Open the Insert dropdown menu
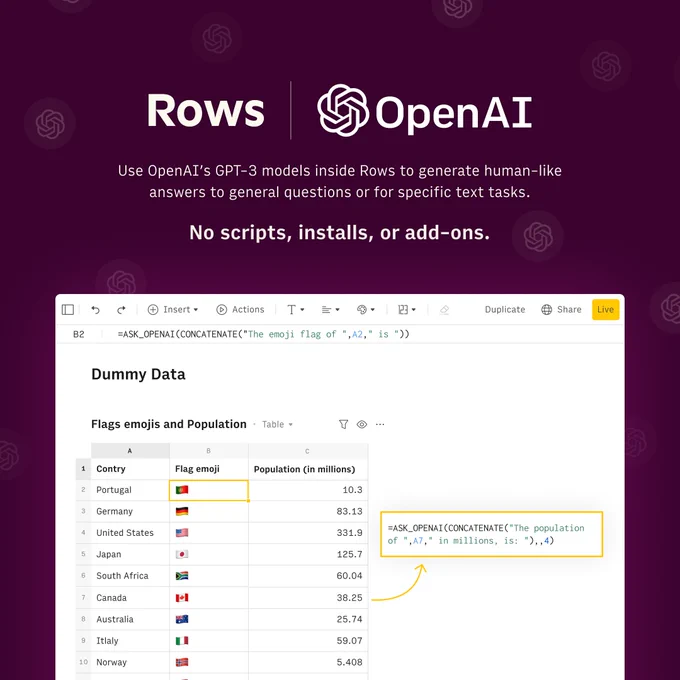680x680 pixels. (x=173, y=310)
